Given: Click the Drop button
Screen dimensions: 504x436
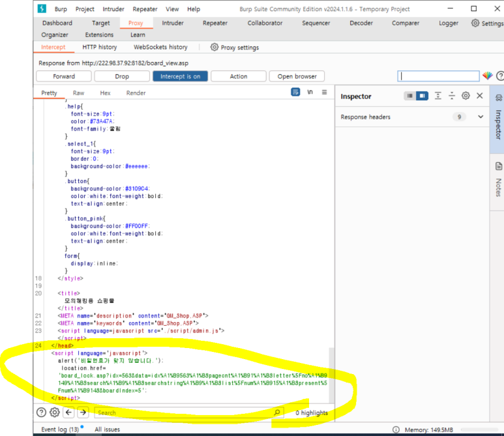Looking at the screenshot, I should click(122, 76).
